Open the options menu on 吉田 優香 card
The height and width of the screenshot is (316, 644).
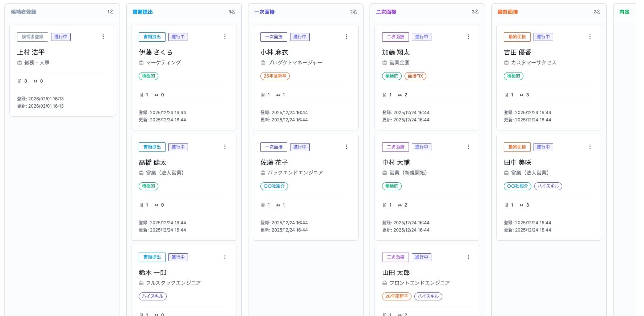(x=590, y=37)
